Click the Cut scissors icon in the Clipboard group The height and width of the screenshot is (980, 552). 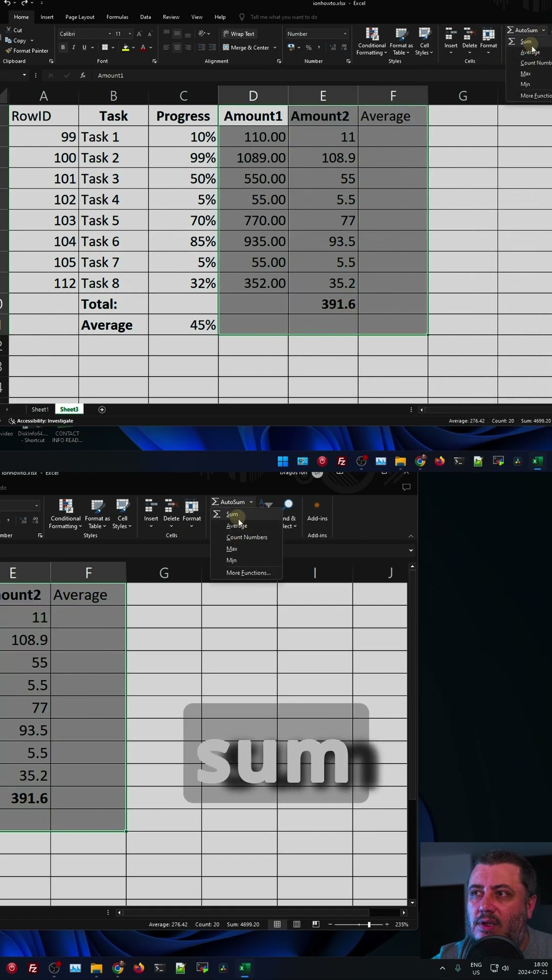(8, 30)
